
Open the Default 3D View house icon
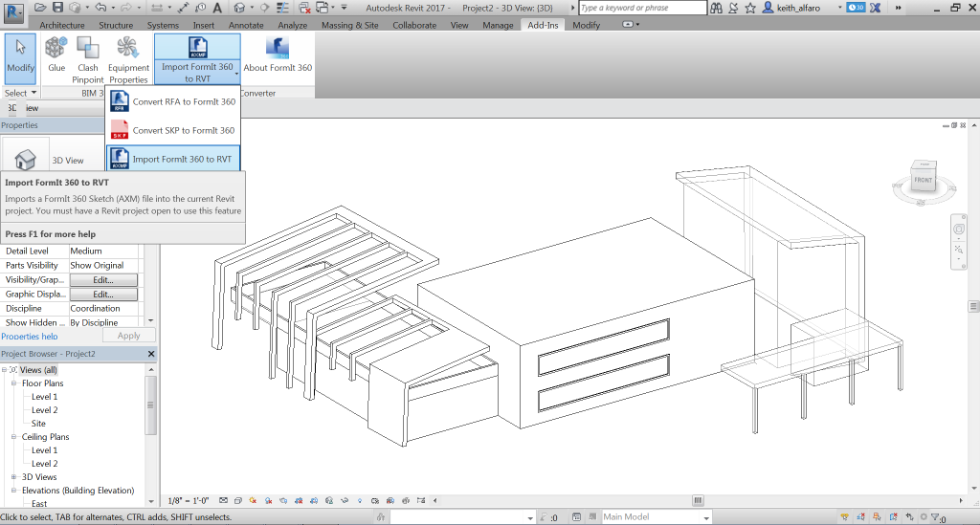[239, 8]
